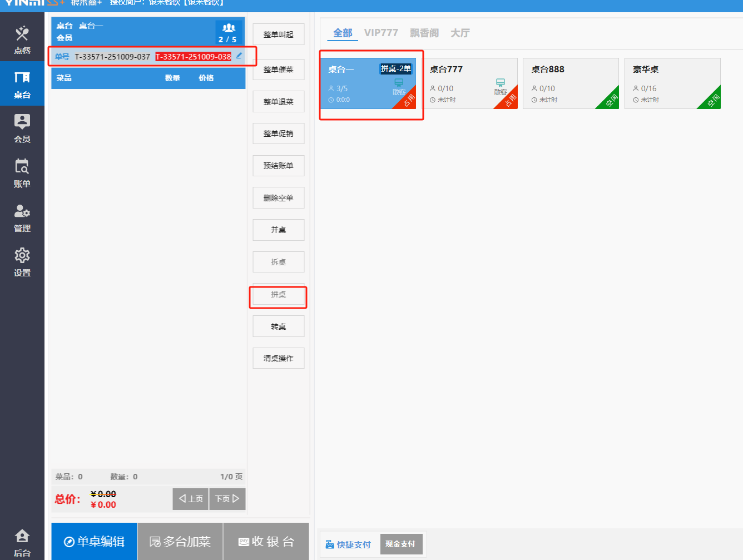This screenshot has width=743, height=560.
Task: Select the 桌台 sidebar icon
Action: 22,84
